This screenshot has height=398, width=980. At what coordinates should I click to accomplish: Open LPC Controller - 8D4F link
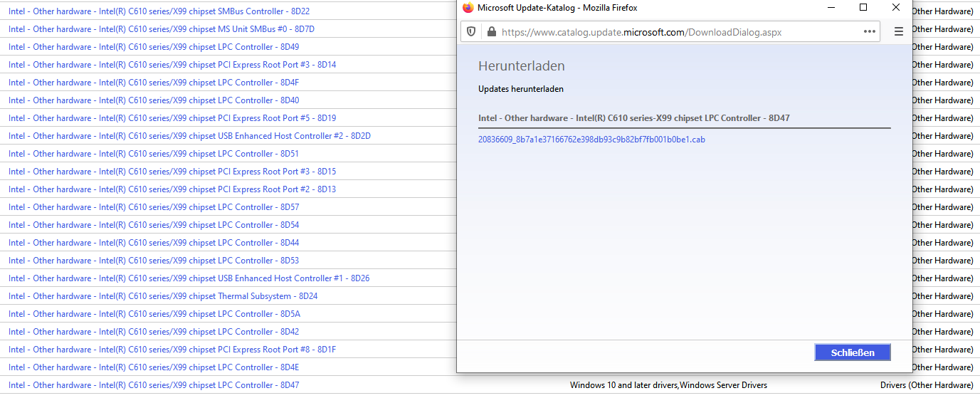pos(154,83)
